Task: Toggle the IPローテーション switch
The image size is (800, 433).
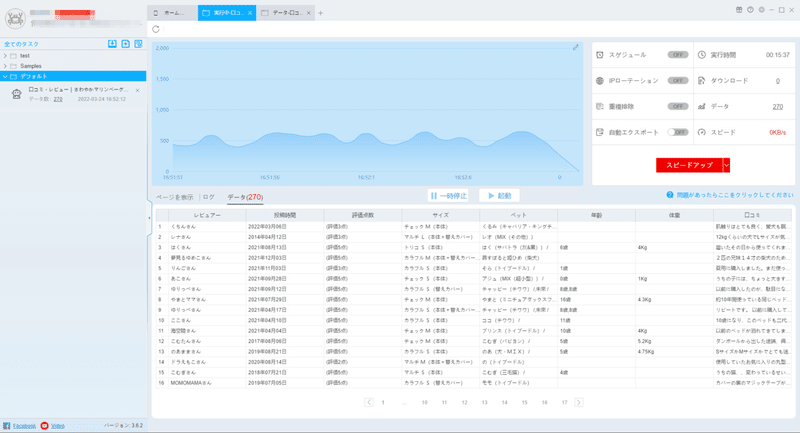Action: (x=678, y=81)
